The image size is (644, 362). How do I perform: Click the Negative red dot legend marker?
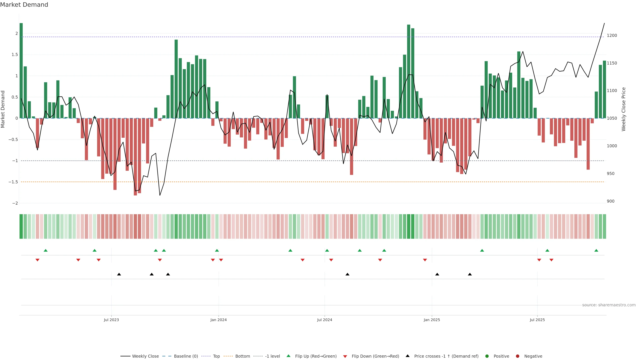point(518,356)
